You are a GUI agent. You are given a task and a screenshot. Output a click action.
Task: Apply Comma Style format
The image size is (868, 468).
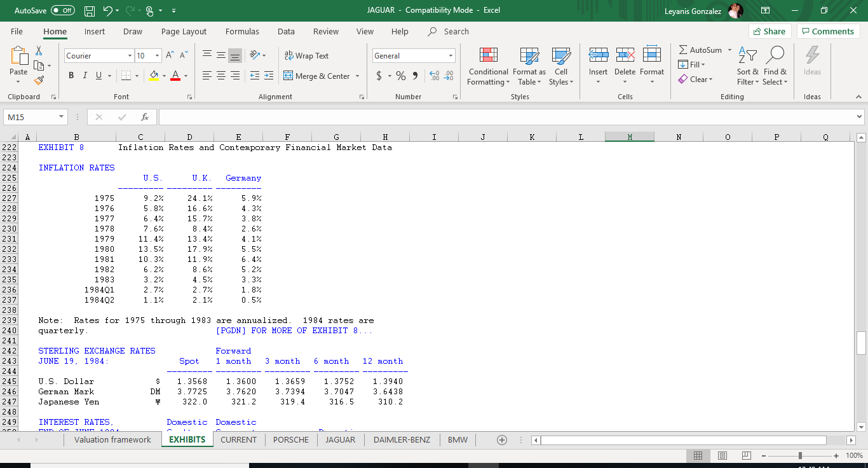(415, 76)
